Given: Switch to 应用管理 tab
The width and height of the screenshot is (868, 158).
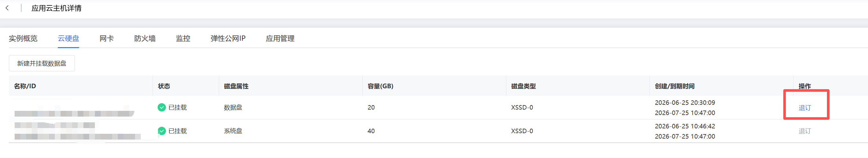Looking at the screenshot, I should pyautogui.click(x=280, y=39).
